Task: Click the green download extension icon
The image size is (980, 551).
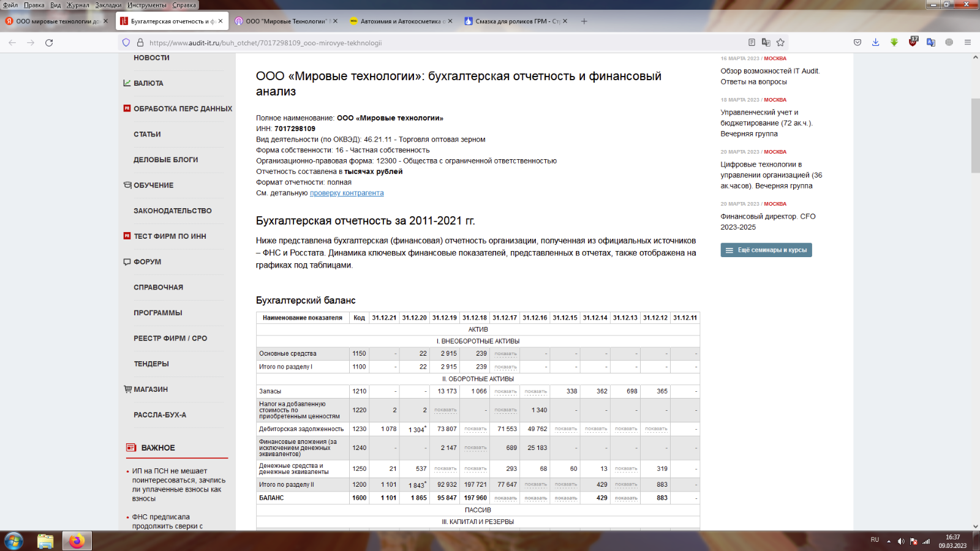Action: coord(894,42)
